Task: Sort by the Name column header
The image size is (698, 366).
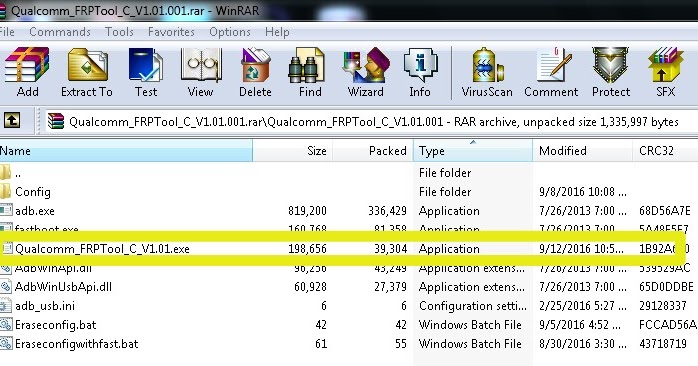Action: [x=126, y=150]
